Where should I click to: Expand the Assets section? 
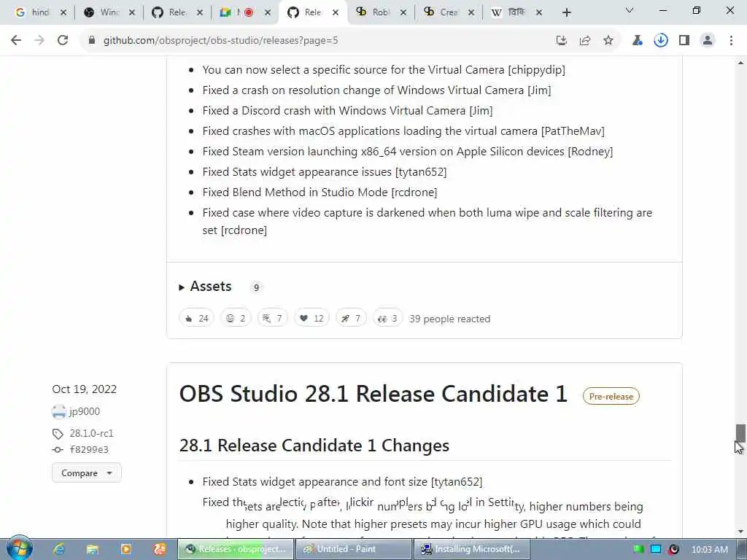click(x=205, y=287)
